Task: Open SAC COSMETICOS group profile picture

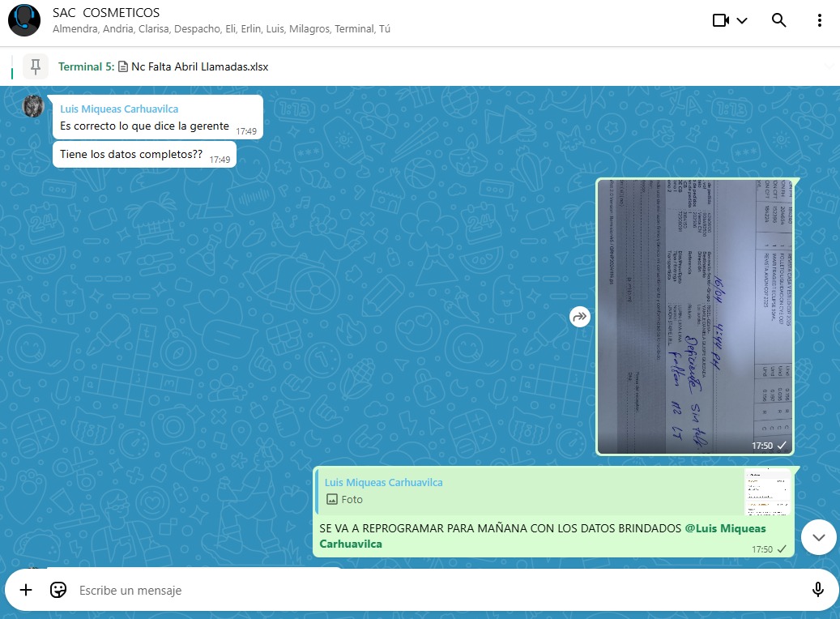Action: (24, 21)
